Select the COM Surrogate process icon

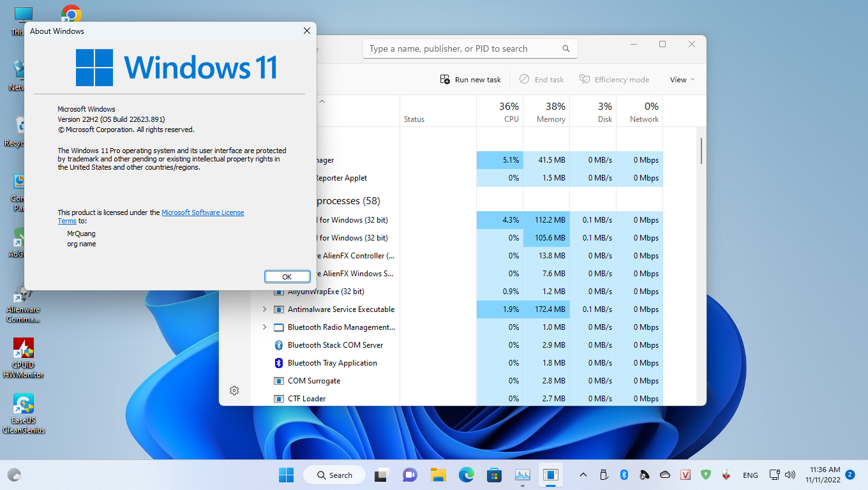pyautogui.click(x=278, y=381)
